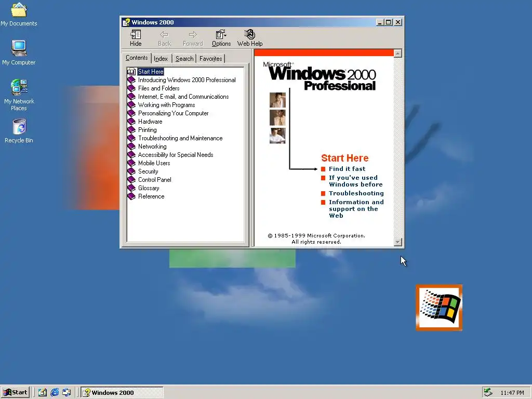Open My Documents desktop icon

click(x=19, y=14)
